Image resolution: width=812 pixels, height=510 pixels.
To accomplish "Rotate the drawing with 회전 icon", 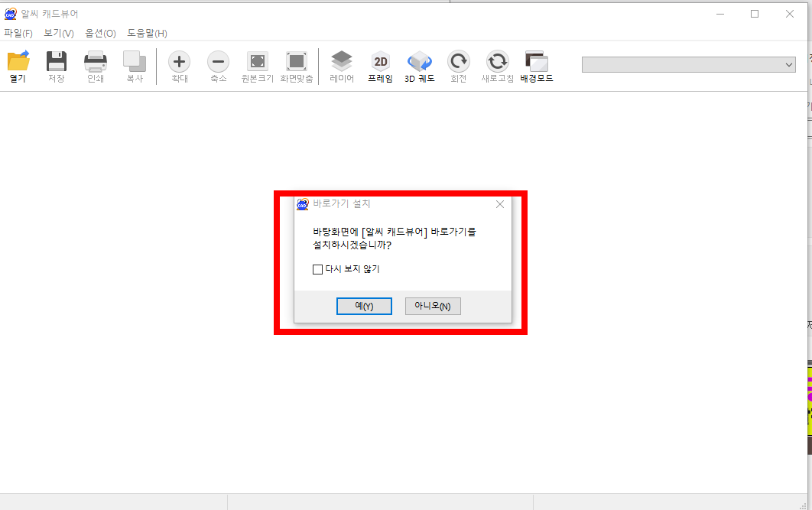I will [458, 66].
